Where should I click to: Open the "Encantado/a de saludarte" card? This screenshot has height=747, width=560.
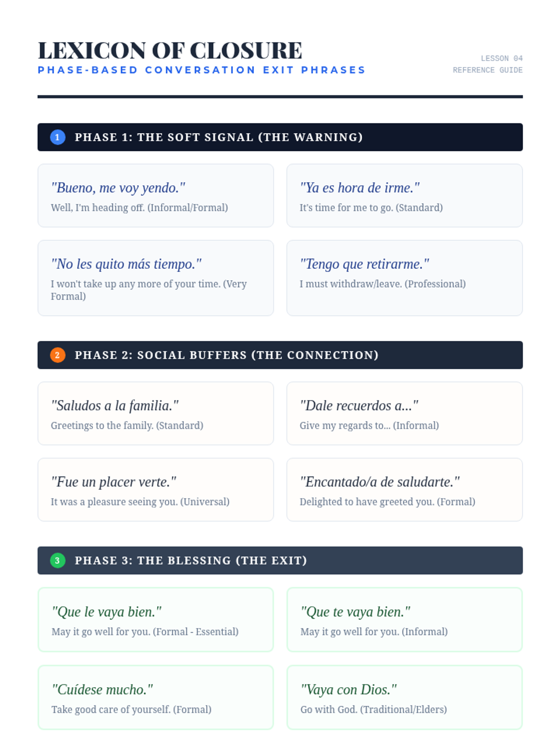click(x=404, y=490)
